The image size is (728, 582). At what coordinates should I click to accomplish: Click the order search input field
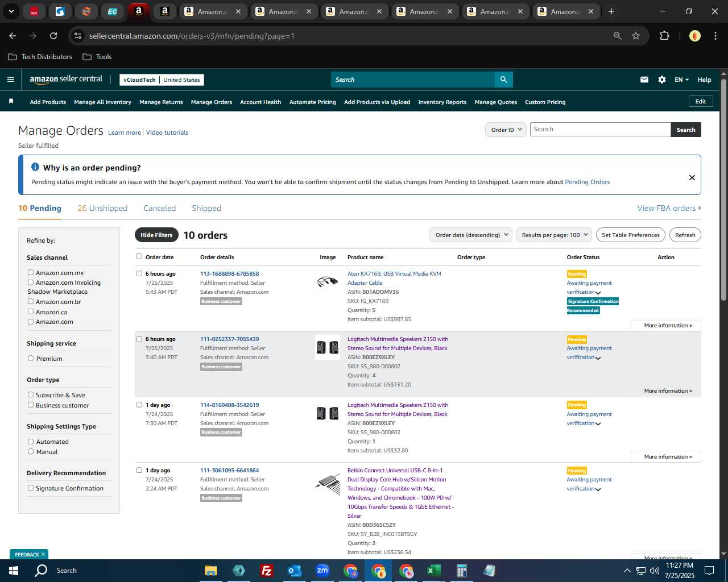600,130
